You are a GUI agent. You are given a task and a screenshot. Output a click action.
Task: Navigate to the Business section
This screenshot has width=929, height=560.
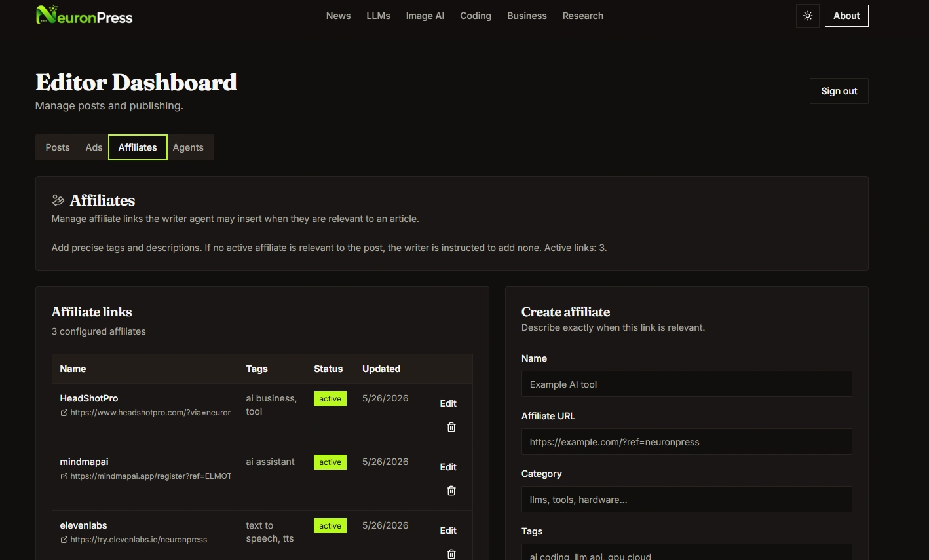[527, 16]
